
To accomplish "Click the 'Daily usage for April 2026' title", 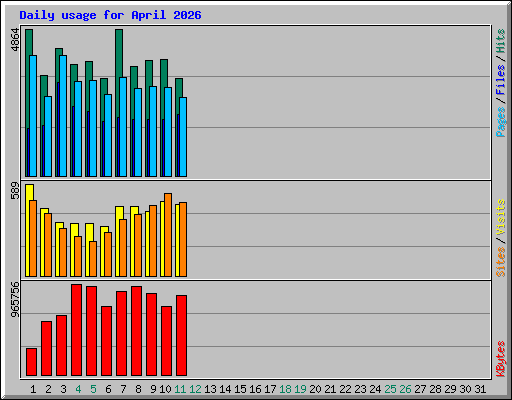I will [x=110, y=15].
